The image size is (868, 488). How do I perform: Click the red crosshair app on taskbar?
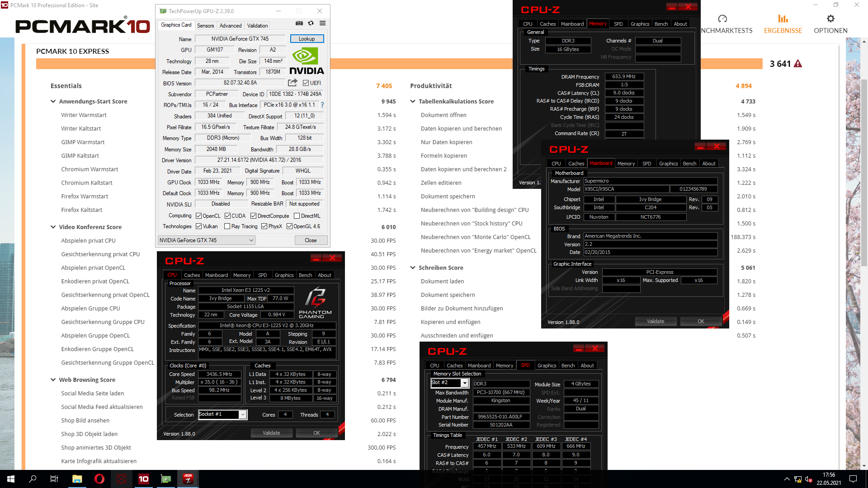pos(122,479)
